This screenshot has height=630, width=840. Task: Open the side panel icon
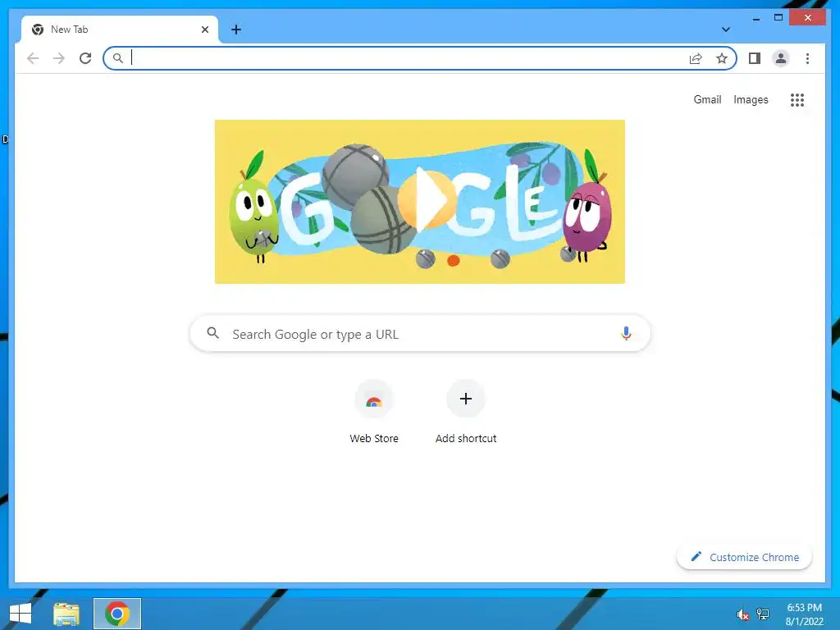755,58
